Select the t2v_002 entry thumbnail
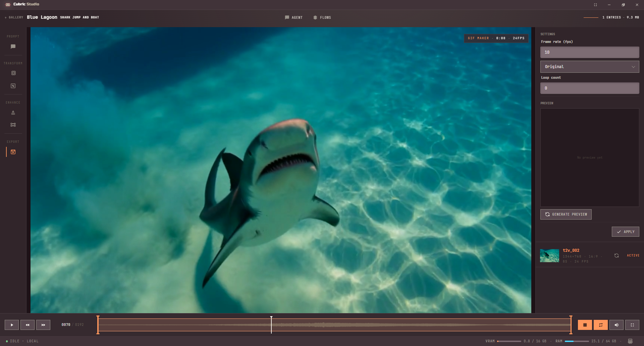Screen dimensions: 644x346 point(549,255)
